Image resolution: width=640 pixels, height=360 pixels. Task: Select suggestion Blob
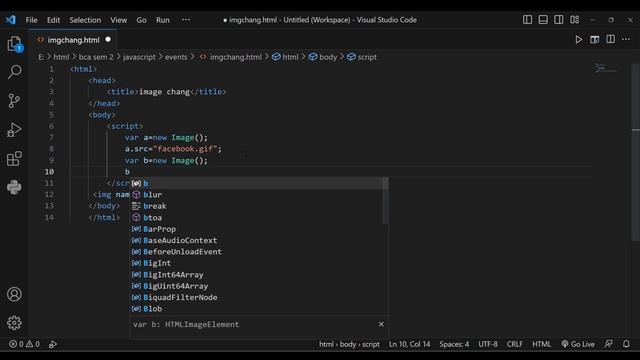click(259, 309)
